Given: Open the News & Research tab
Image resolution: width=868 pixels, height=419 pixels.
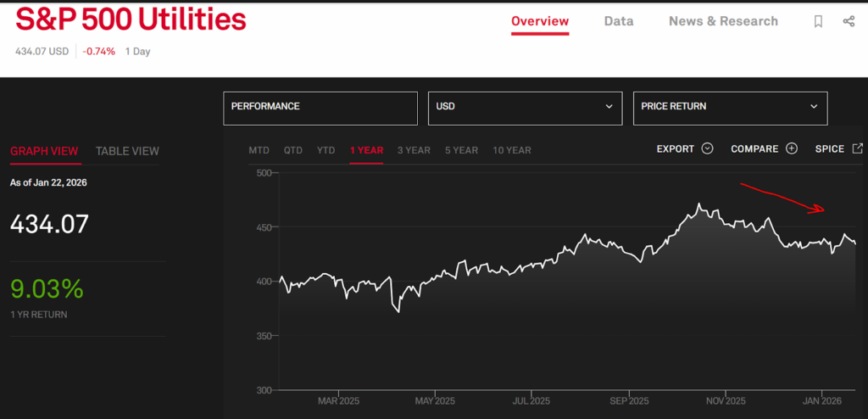Looking at the screenshot, I should point(723,21).
